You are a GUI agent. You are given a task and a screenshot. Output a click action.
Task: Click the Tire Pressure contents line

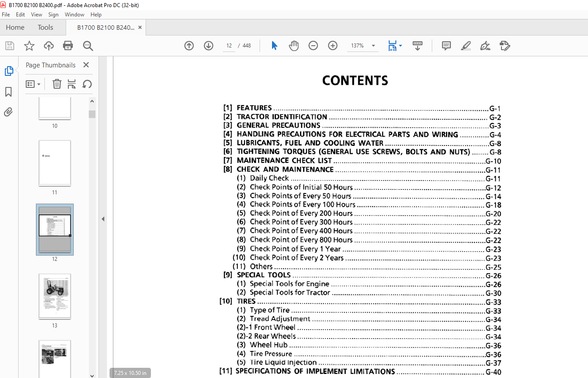[368, 354]
